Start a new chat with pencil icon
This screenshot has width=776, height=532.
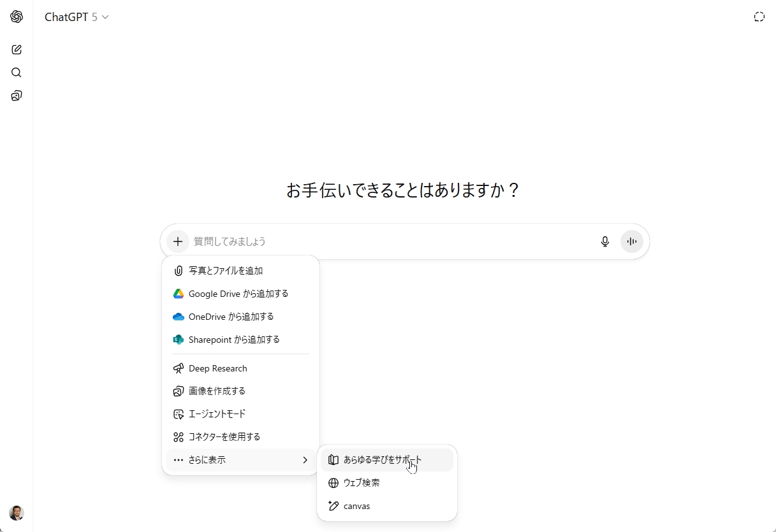[17, 50]
